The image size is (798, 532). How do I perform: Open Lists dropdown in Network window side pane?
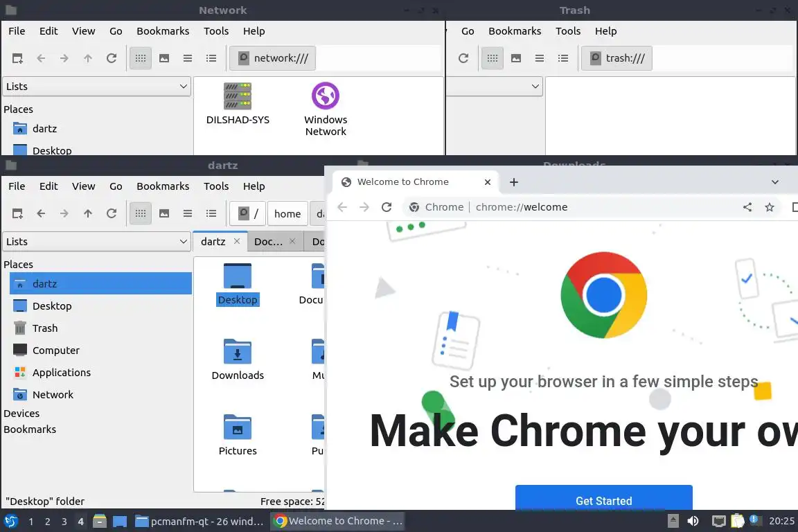coord(97,87)
